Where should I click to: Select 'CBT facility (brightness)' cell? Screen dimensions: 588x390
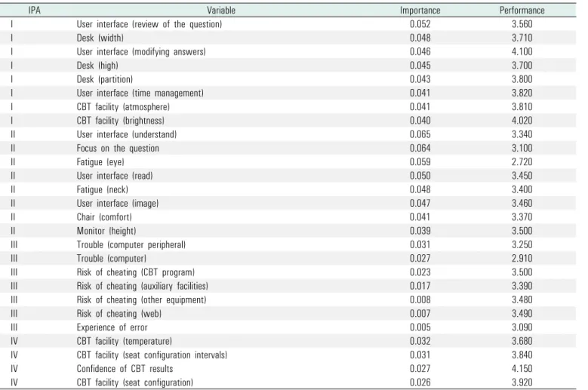pyautogui.click(x=120, y=121)
